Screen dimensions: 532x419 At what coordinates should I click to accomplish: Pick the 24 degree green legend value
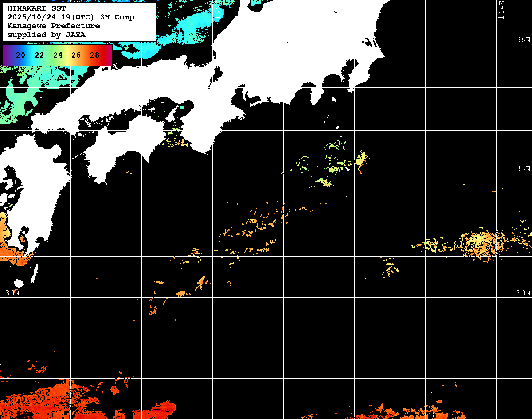tap(58, 55)
